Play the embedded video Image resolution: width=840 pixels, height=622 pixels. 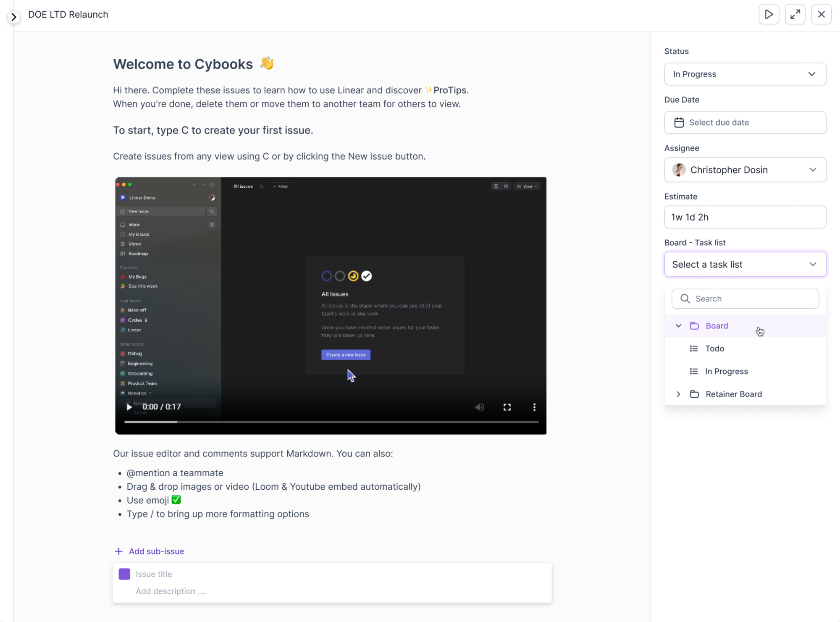point(129,407)
